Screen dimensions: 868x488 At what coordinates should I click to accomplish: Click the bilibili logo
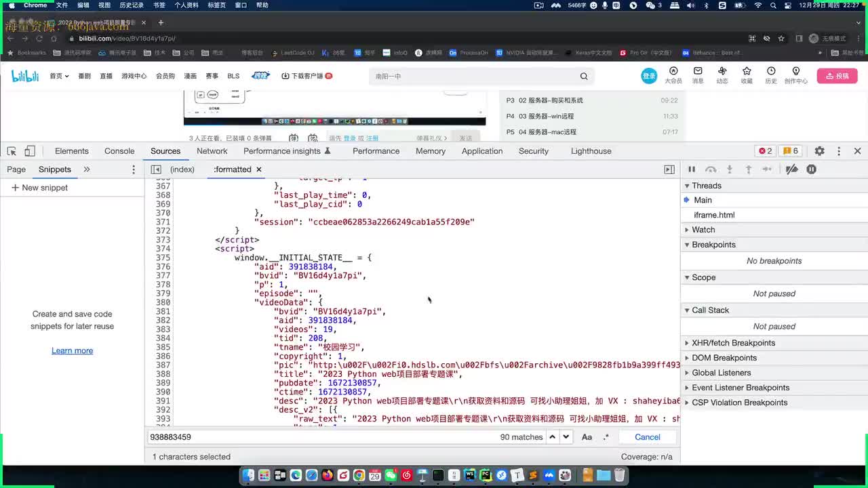point(25,76)
